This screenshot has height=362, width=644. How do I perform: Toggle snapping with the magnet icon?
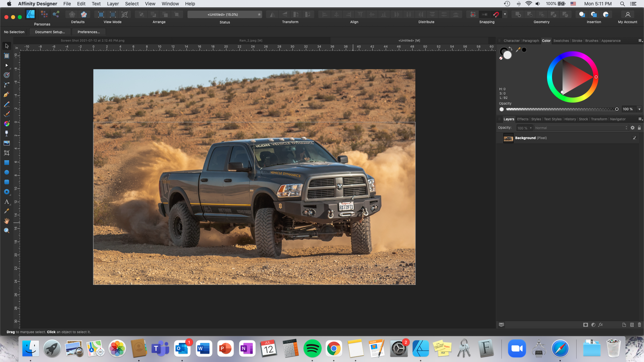[496, 14]
